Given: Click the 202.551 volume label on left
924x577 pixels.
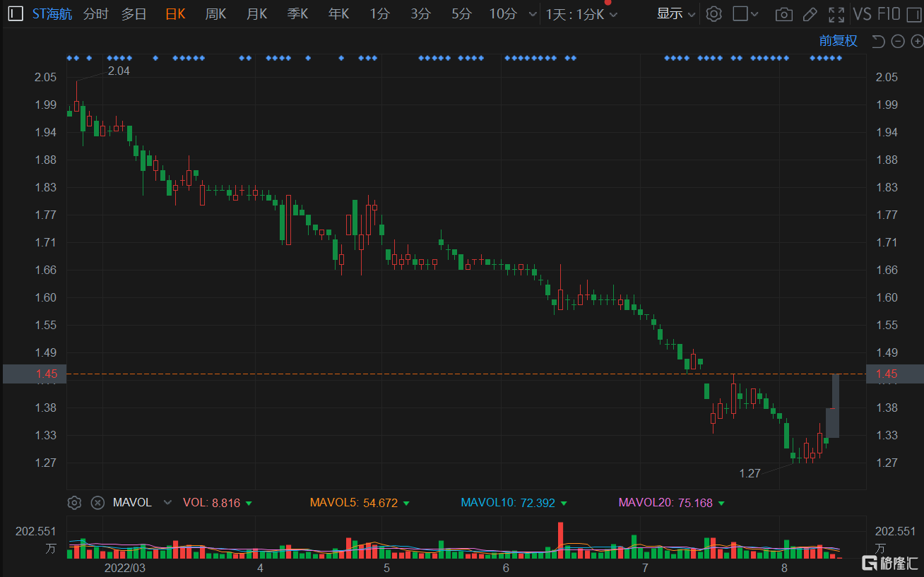Looking at the screenshot, I should click(35, 532).
